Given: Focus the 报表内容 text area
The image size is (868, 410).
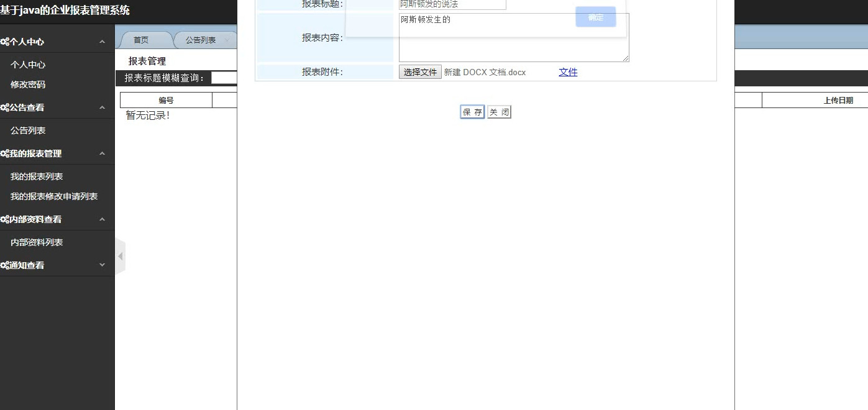Looking at the screenshot, I should click(x=514, y=37).
